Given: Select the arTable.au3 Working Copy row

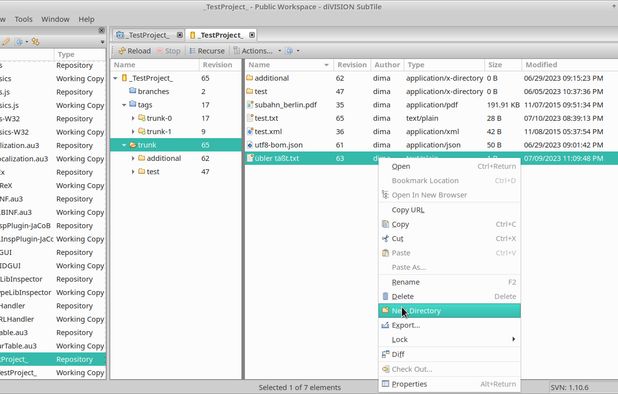Looking at the screenshot, I should pos(53,346).
